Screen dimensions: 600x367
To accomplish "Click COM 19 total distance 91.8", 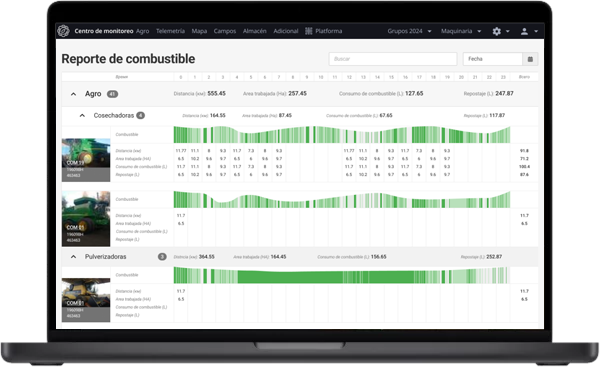I will pyautogui.click(x=524, y=151).
